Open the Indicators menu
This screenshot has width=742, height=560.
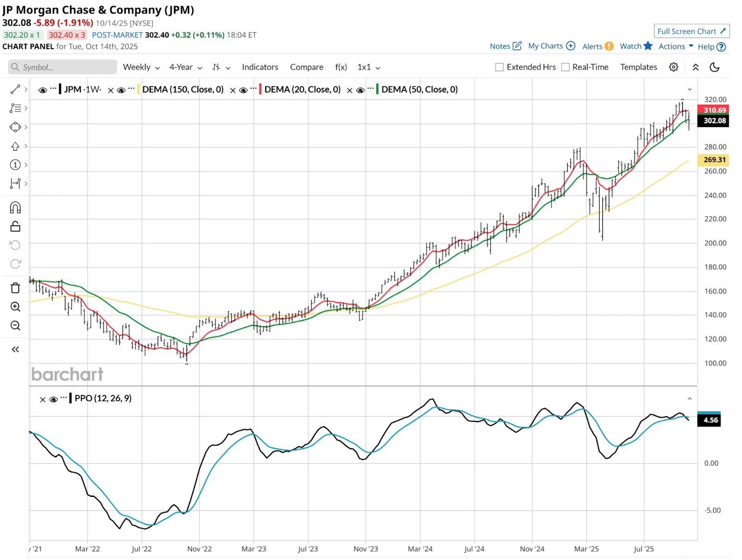(x=260, y=67)
